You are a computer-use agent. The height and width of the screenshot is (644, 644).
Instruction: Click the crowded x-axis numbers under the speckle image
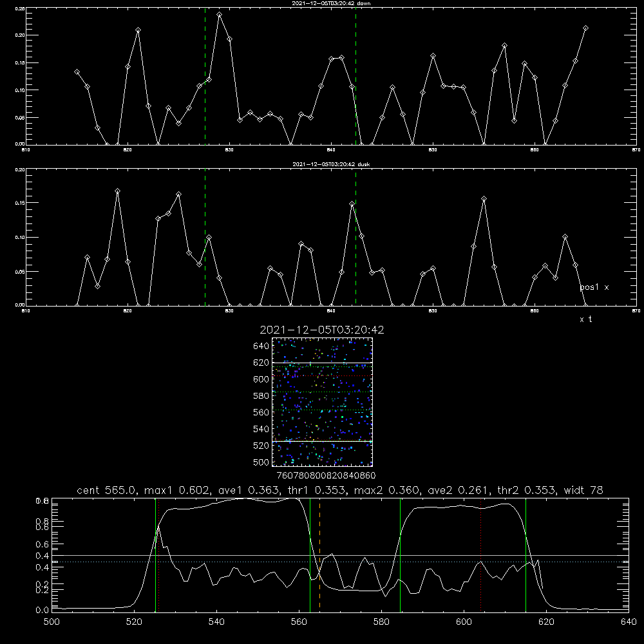[x=326, y=476]
